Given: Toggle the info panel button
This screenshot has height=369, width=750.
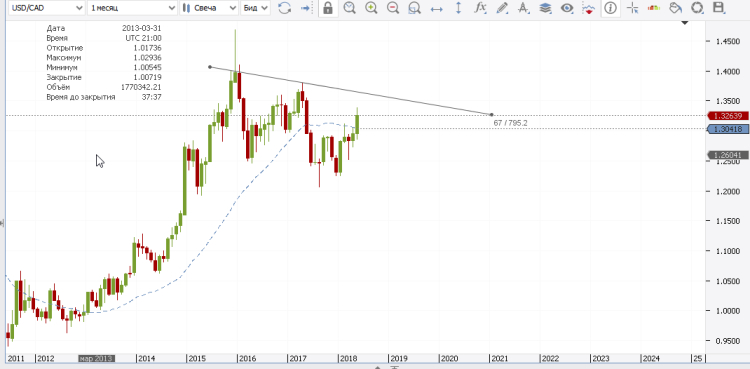Looking at the screenshot, I should click(x=609, y=8).
